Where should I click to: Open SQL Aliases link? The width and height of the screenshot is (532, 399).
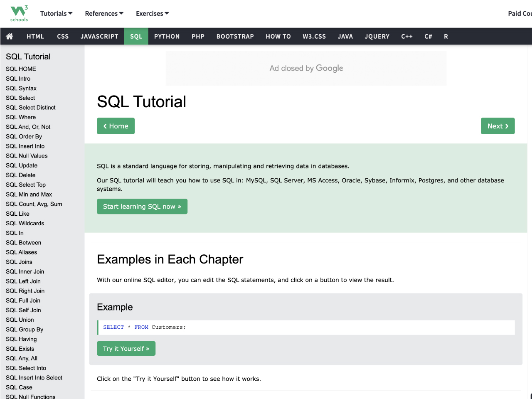point(22,252)
